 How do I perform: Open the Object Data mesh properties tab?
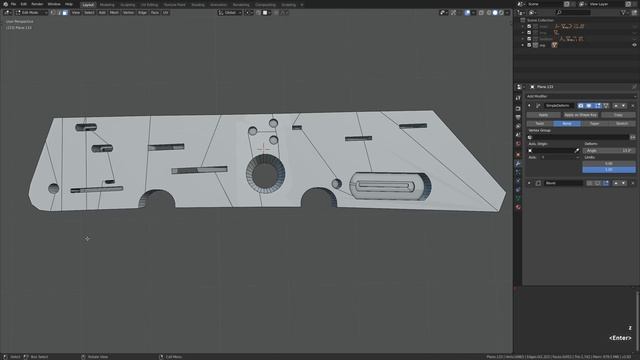coord(518,199)
